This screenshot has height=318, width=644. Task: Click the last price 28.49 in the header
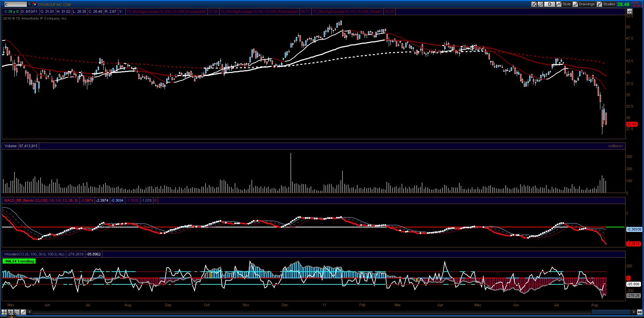point(623,4)
